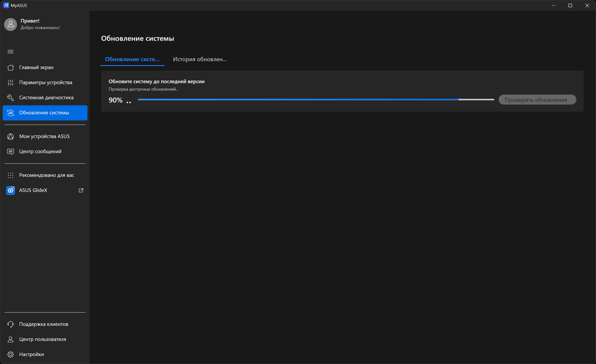
Task: Select the Обновление системы tab
Action: pyautogui.click(x=132, y=59)
